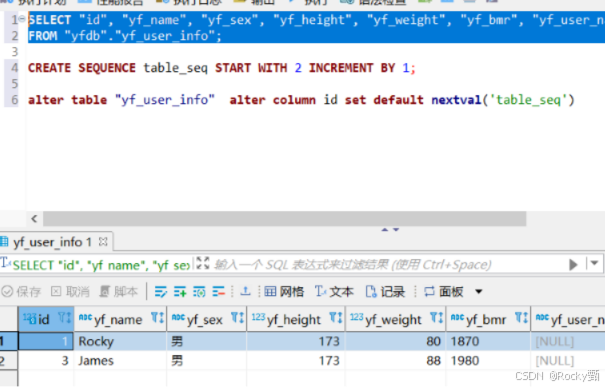Click the filter/sort icon in yf_sex column
Image resolution: width=605 pixels, height=387 pixels.
pos(237,318)
